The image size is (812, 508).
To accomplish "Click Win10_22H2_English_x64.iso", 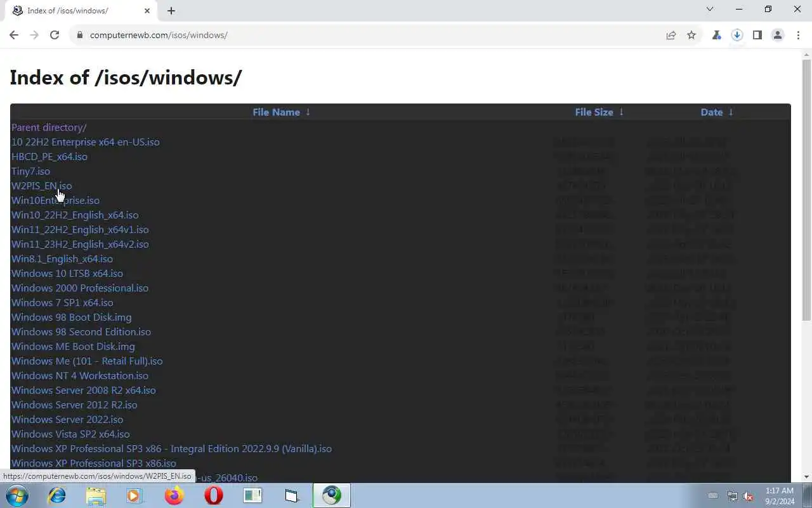I will [75, 215].
